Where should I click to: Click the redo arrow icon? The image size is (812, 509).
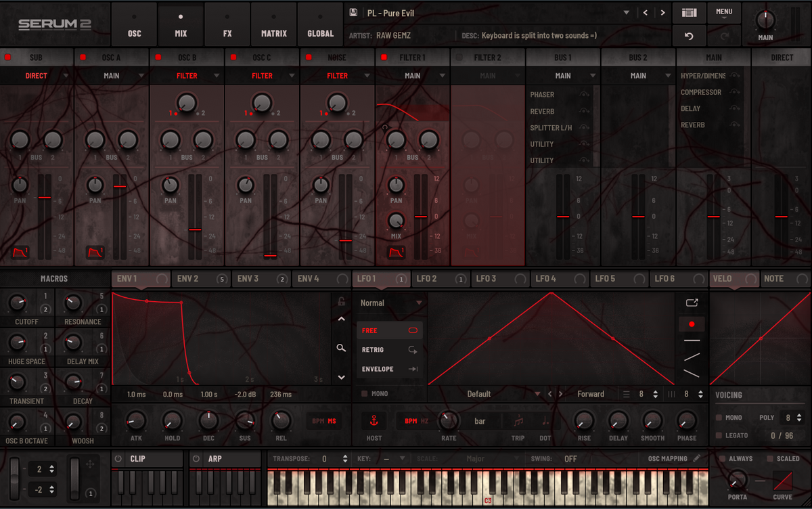(724, 36)
